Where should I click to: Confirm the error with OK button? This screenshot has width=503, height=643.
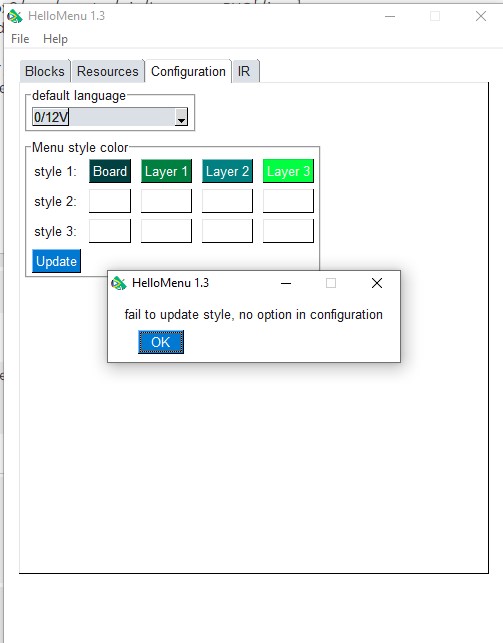pyautogui.click(x=161, y=342)
